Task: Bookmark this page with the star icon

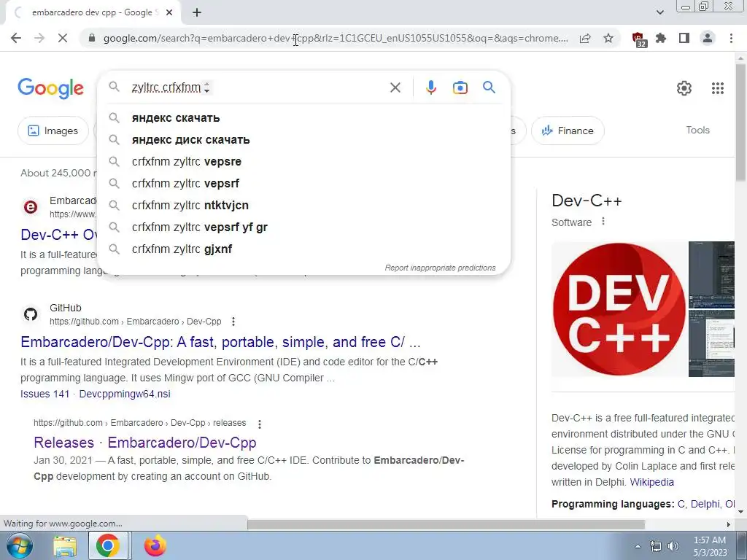Action: 608,38
